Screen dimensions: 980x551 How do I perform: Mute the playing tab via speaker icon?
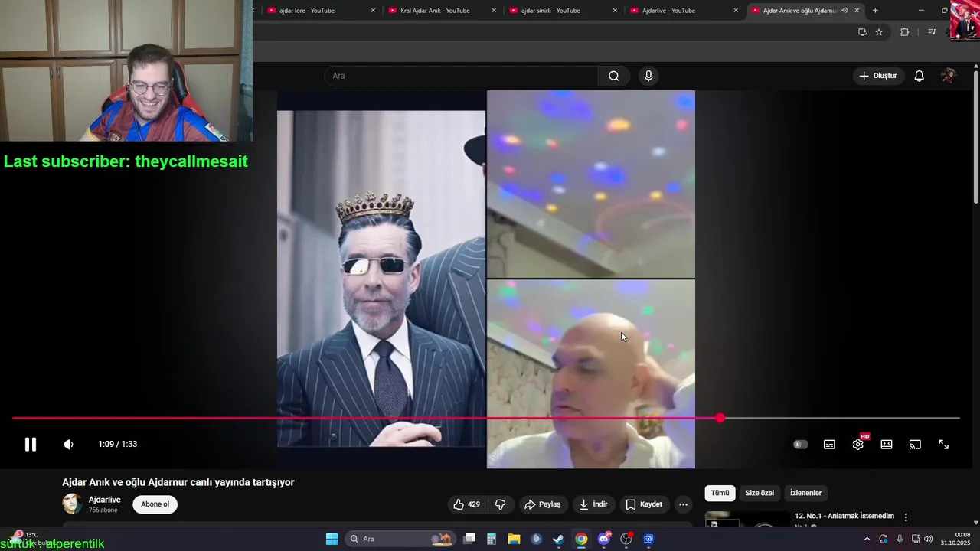(x=844, y=11)
